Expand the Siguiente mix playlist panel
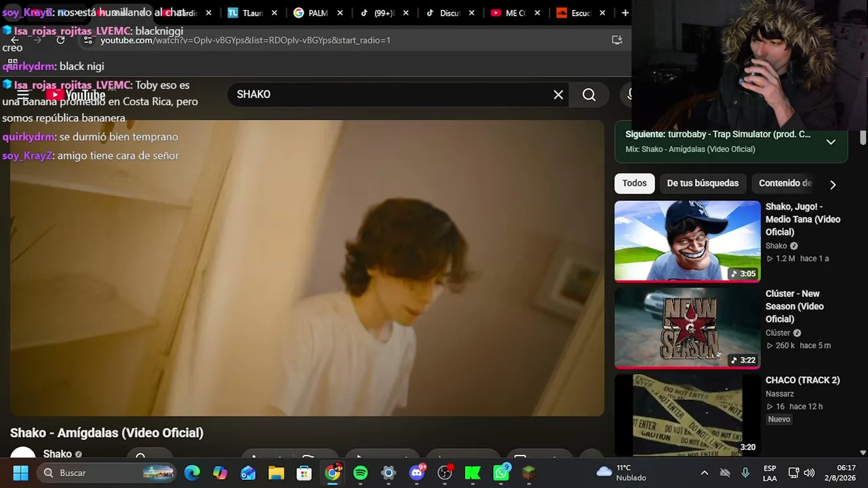 click(831, 142)
